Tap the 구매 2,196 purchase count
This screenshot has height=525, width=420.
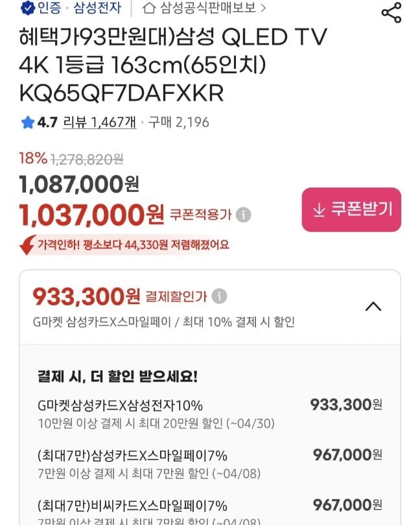(179, 122)
